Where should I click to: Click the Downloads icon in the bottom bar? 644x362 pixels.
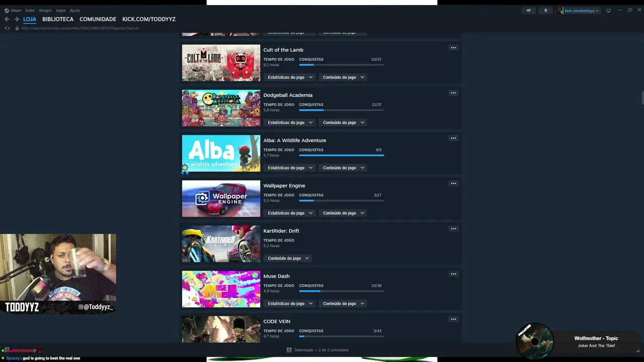pyautogui.click(x=289, y=350)
